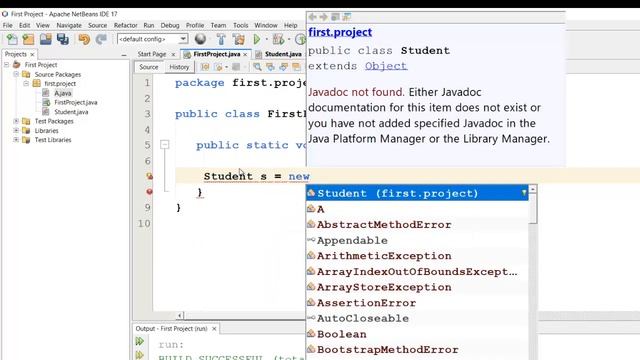Open the Tools menu
Image resolution: width=640 pixels, height=360 pixels.
point(240,25)
